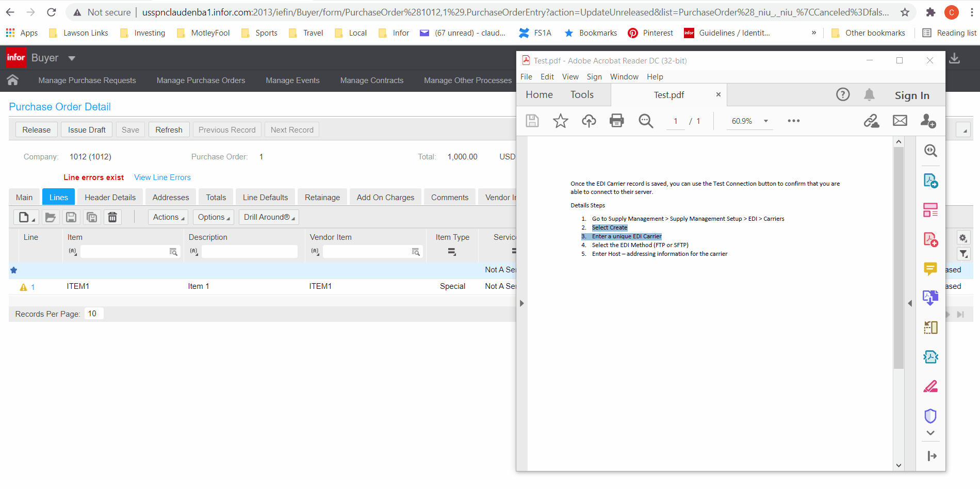Screen dimensions: 980x489
Task: Click the Infor home icon
Action: (x=13, y=80)
